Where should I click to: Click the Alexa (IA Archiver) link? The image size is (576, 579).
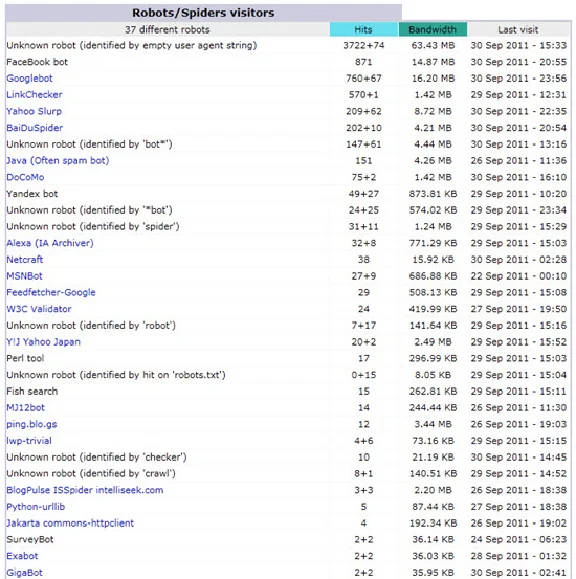point(50,243)
